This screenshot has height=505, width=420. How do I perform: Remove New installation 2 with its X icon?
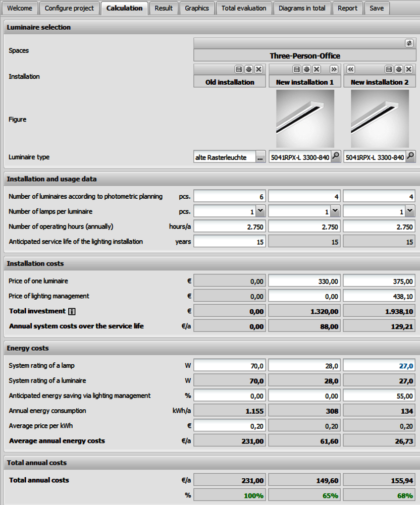click(409, 69)
